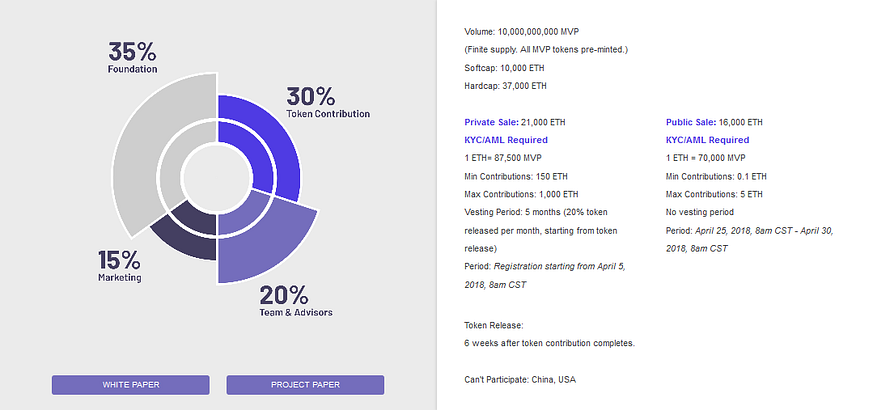Click the 20% Team & Advisors label
Image resolution: width=873 pixels, height=410 pixels.
296,301
